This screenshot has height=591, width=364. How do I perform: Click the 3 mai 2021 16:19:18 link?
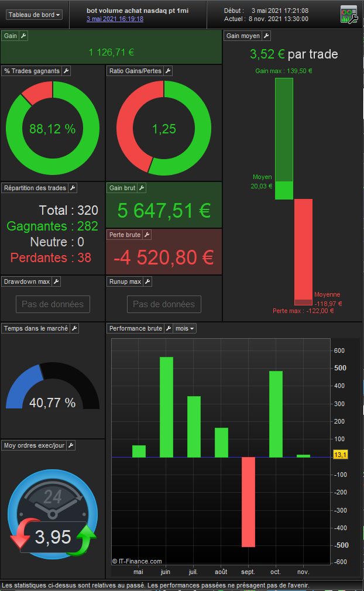[115, 19]
